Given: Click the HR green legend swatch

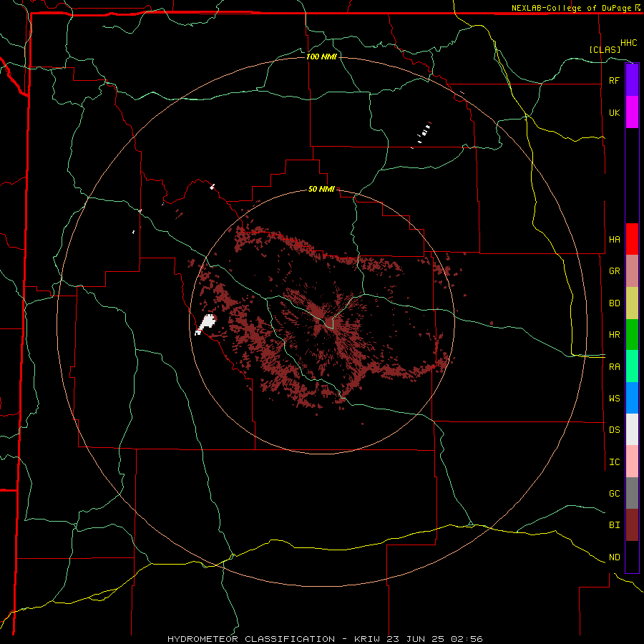Looking at the screenshot, I should [x=632, y=335].
